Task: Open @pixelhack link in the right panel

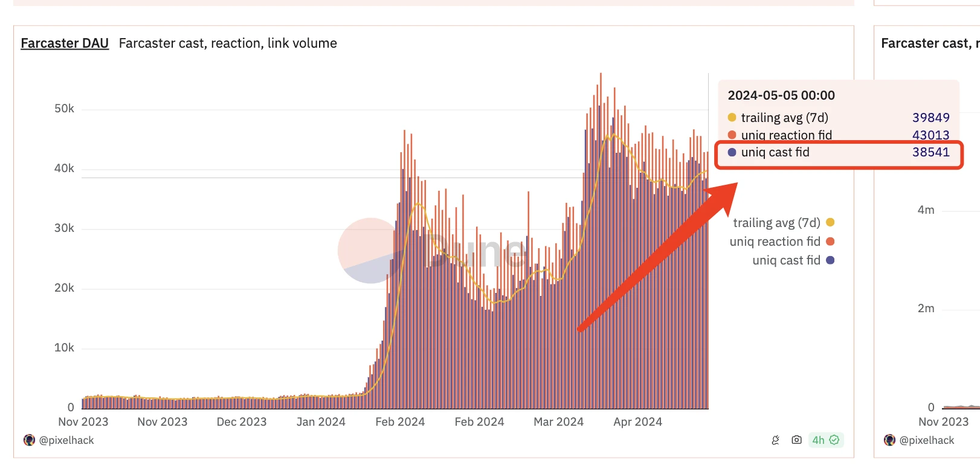Action: 927,440
